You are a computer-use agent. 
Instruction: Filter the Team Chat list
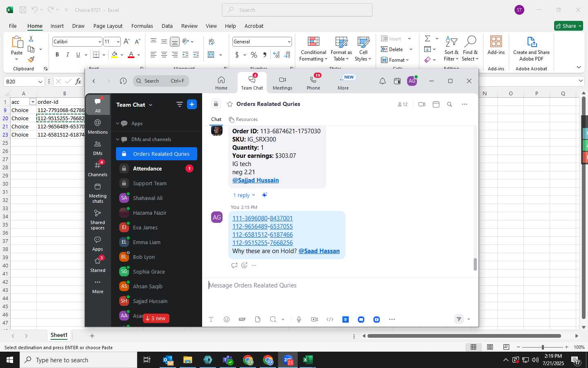[x=179, y=104]
